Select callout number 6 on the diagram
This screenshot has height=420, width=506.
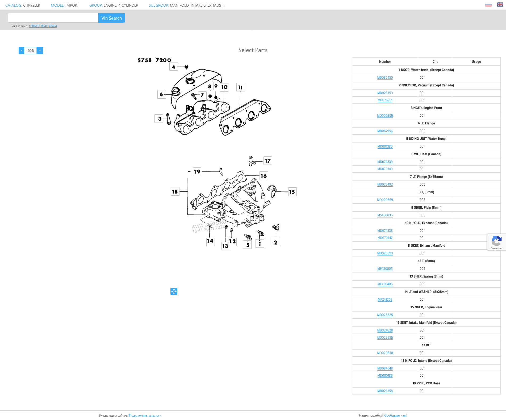(161, 94)
